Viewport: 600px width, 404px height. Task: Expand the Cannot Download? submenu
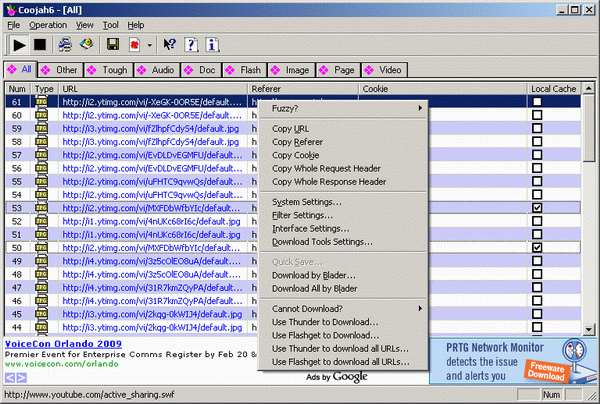343,308
